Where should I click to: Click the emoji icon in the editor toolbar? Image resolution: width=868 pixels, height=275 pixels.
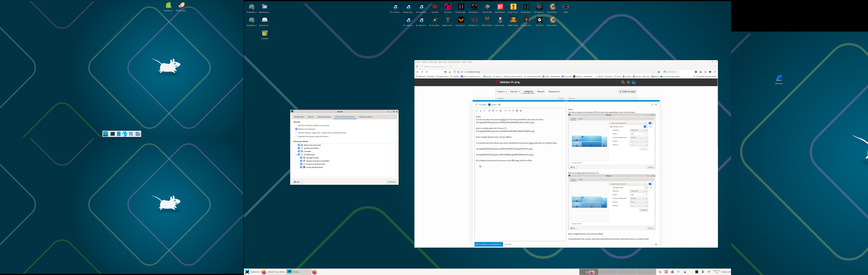click(x=513, y=111)
